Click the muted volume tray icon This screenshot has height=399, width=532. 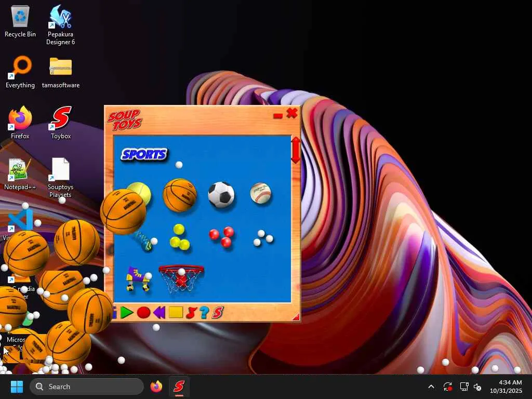click(477, 387)
